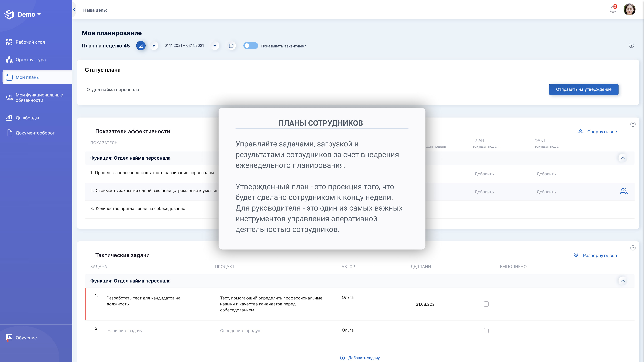Screen dimensions: 644x362
Task: Toggle Показывать вакантные switch
Action: (250, 45)
